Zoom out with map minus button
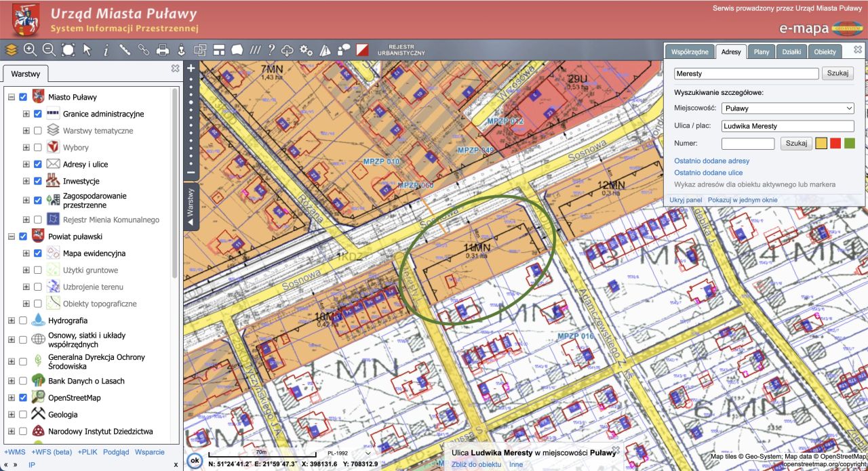This screenshot has width=868, height=471. 191,172
